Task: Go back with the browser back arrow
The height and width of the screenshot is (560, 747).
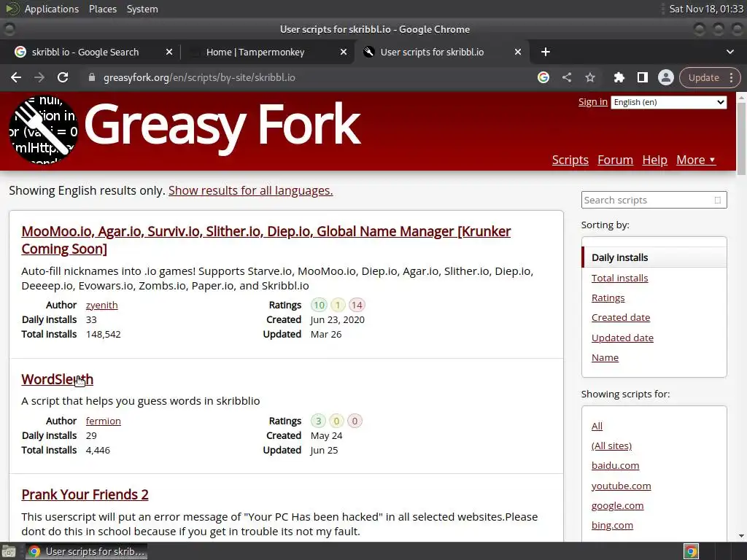Action: (16, 77)
